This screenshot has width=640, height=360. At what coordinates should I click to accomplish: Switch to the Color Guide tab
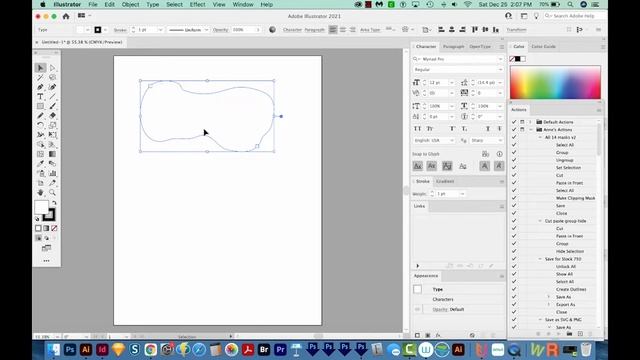point(543,47)
